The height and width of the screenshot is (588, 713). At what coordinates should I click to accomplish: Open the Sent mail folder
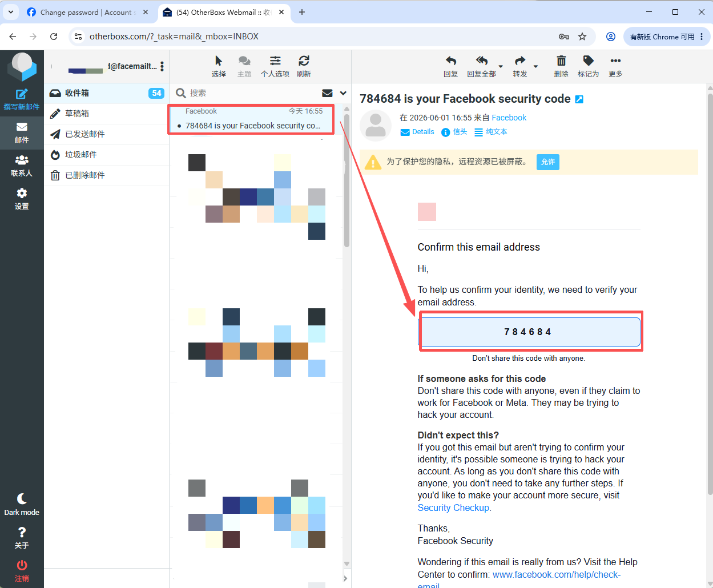coord(106,134)
